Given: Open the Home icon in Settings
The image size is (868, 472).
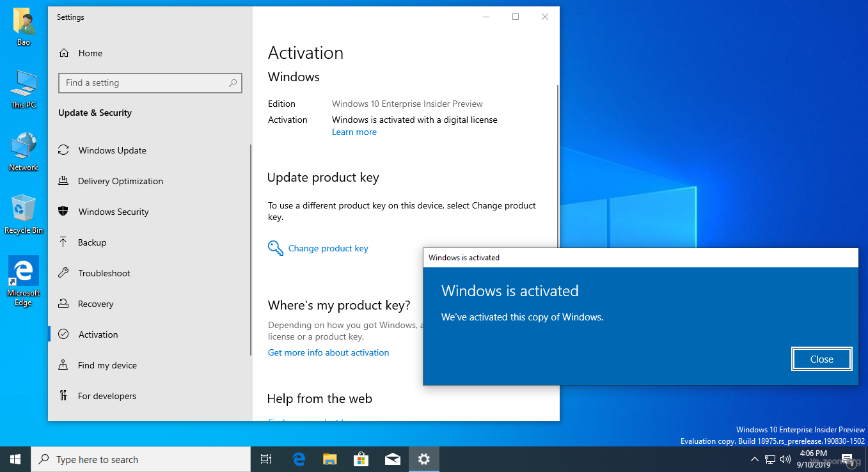Looking at the screenshot, I should tap(63, 53).
